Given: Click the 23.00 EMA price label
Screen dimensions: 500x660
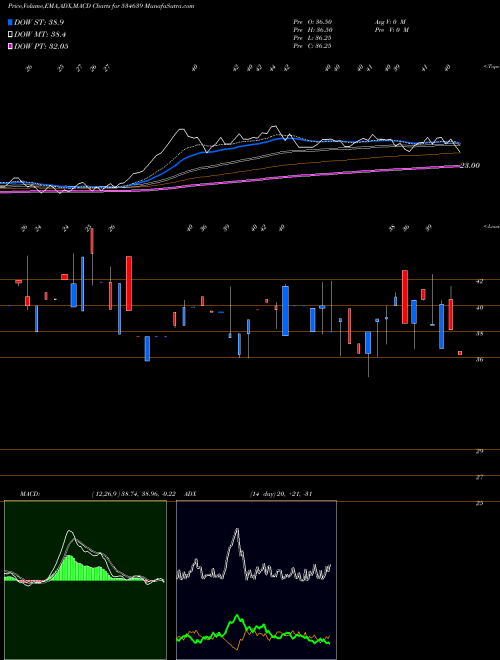Looking at the screenshot, I should (x=470, y=166).
